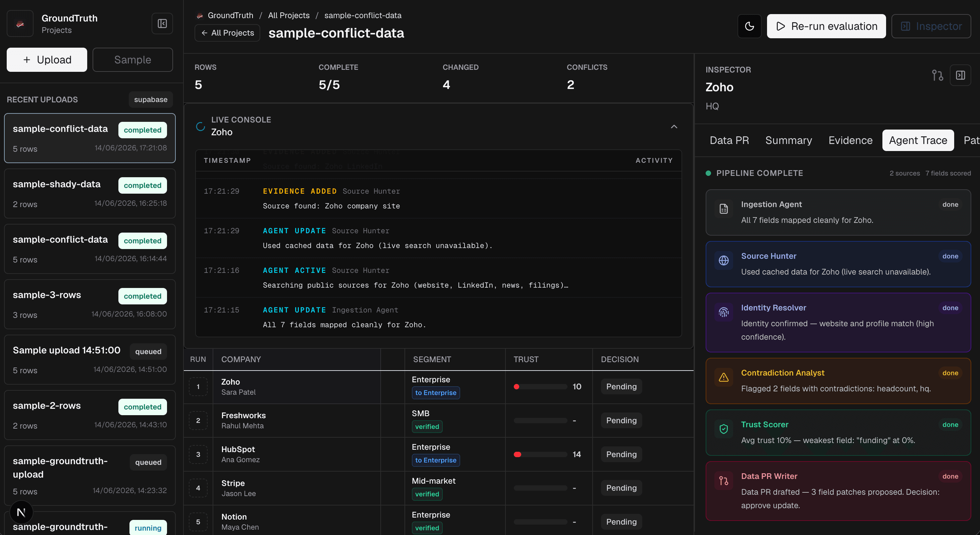The height and width of the screenshot is (535, 980).
Task: Click the HubSpot company name
Action: 238,449
